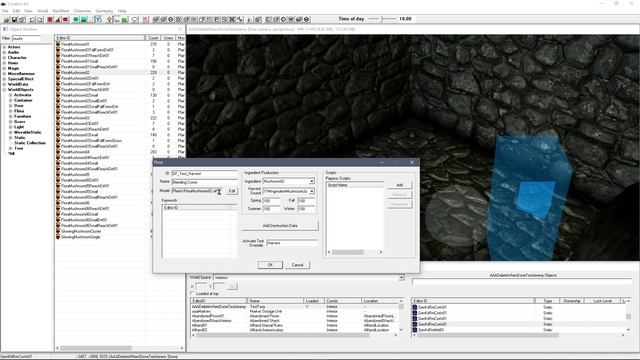This screenshot has width=640, height=360.
Task: Open the Preferences toolbar icon
Action: [x=22, y=19]
